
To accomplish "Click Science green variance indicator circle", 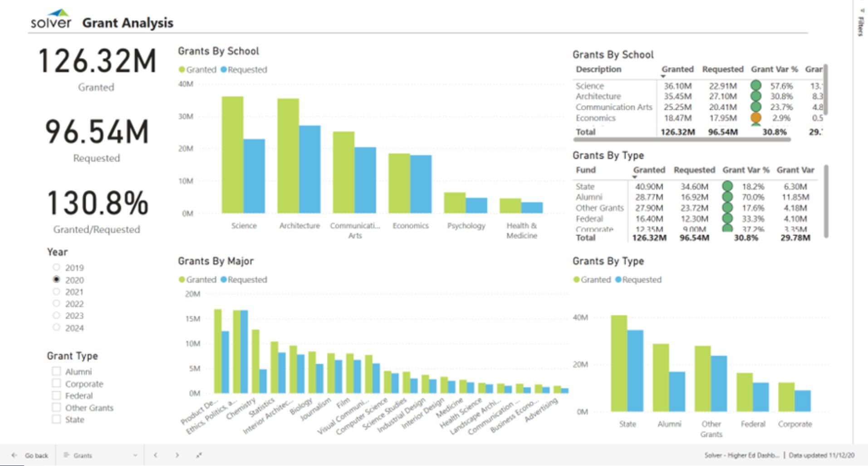I will coord(755,86).
